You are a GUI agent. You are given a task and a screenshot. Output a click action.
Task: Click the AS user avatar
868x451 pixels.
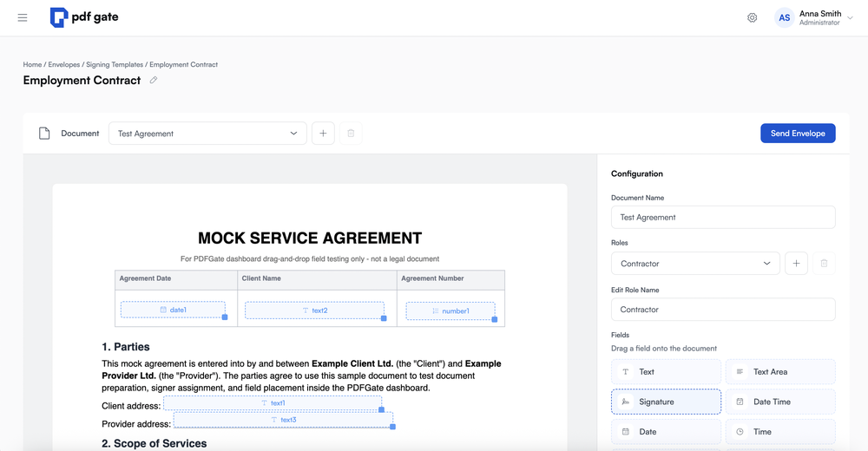[x=784, y=17]
